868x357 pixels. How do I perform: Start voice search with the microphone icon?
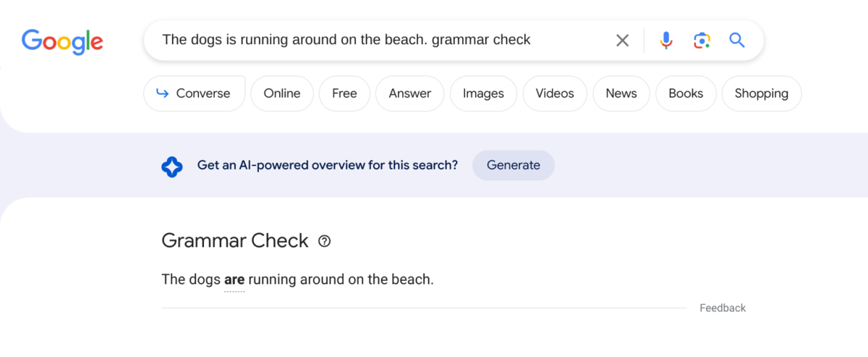click(x=666, y=41)
